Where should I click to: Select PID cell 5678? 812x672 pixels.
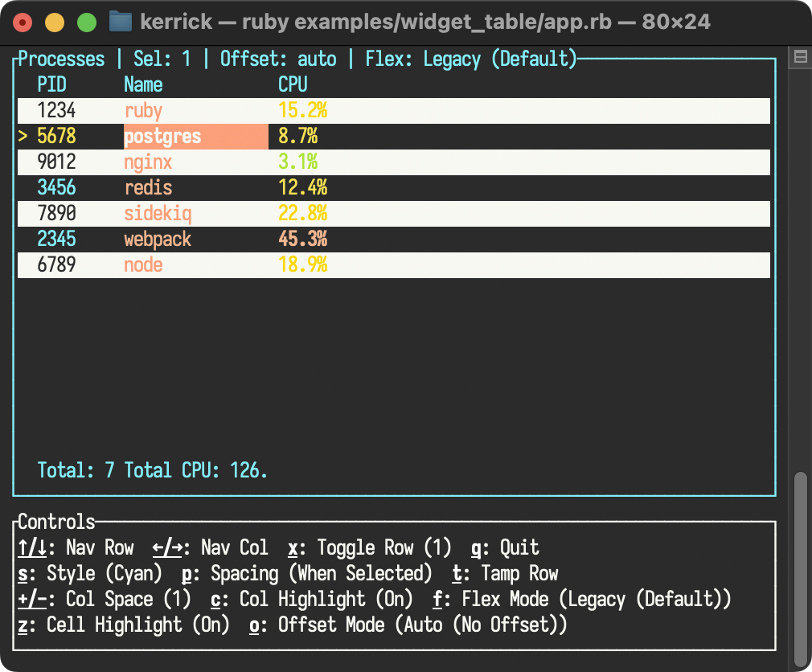[x=56, y=136]
